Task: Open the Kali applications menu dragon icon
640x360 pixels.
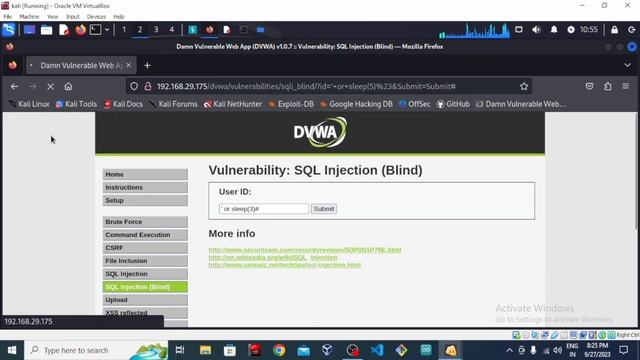Action: click(x=9, y=29)
